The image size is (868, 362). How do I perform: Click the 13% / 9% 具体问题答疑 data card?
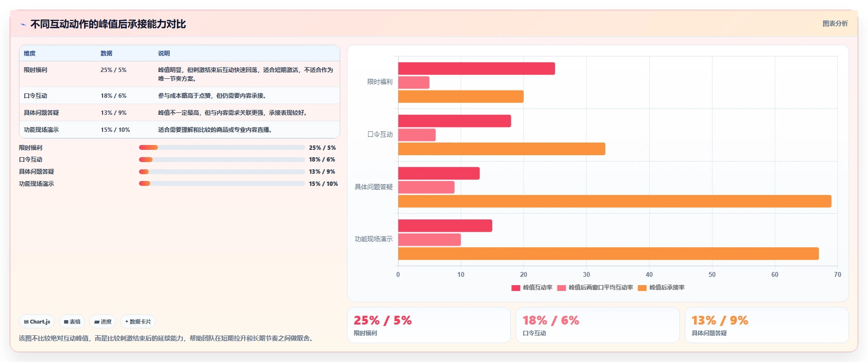point(766,325)
